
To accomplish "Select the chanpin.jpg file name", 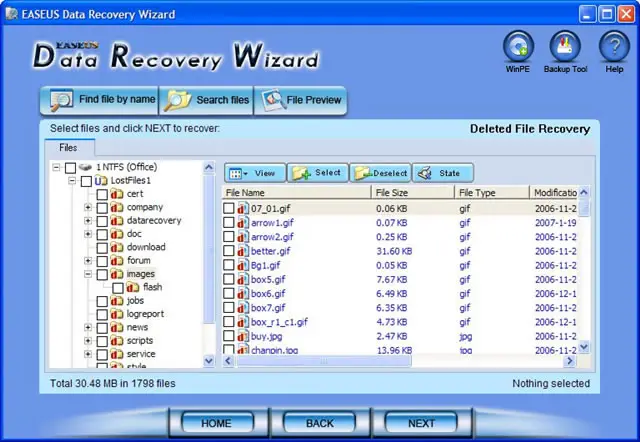I will [x=274, y=350].
